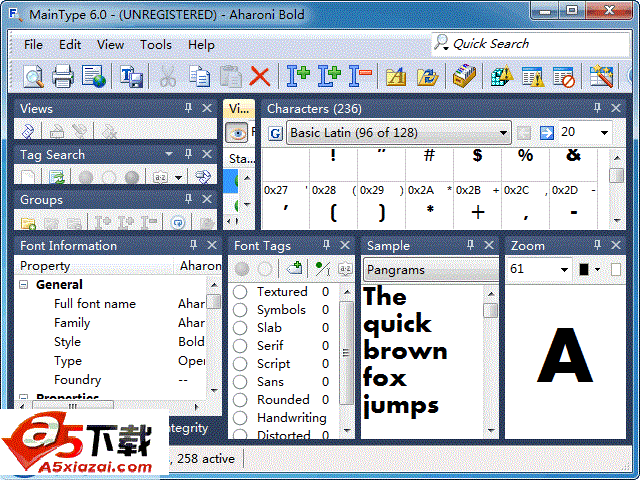Open the Zoom foreground color dropdown arrow

click(598, 269)
